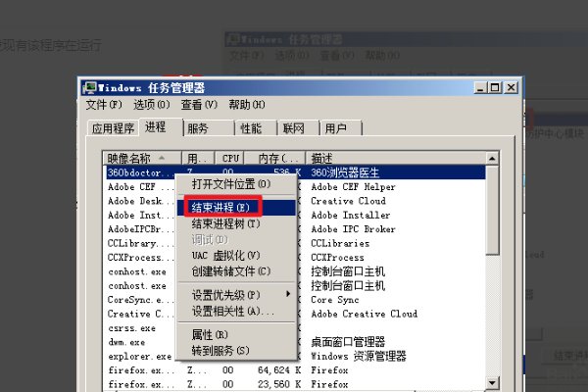Select the 进程 tab

(x=161, y=127)
